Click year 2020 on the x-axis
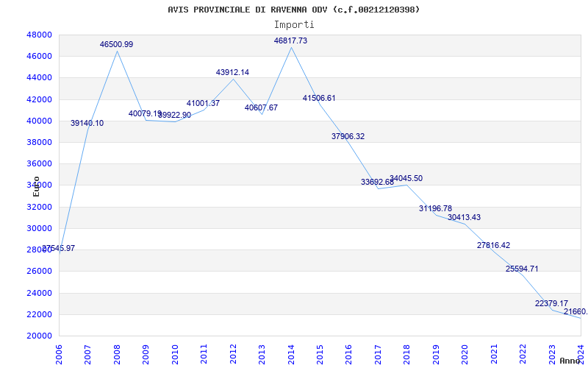This screenshot has height=368, width=588. pyautogui.click(x=465, y=354)
